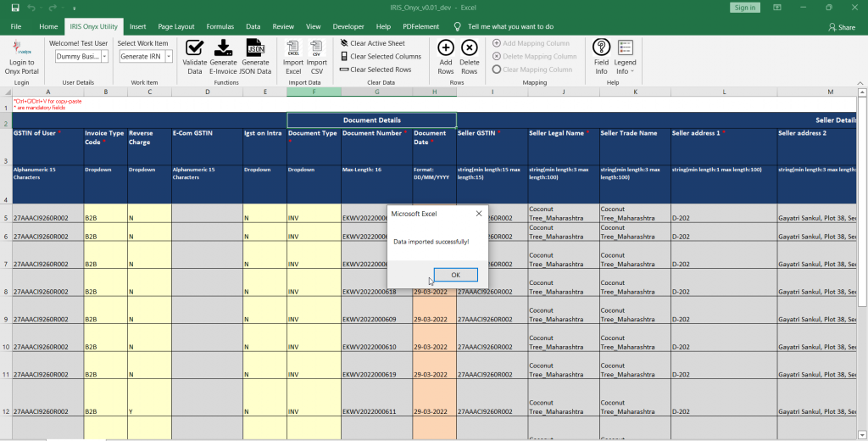Click Tell me what you want to do

[510, 26]
